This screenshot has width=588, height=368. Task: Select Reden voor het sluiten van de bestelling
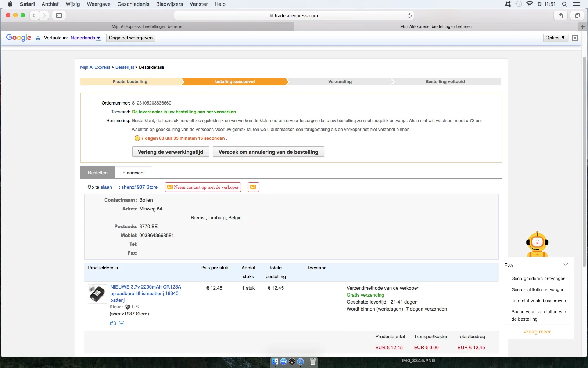[x=539, y=315]
